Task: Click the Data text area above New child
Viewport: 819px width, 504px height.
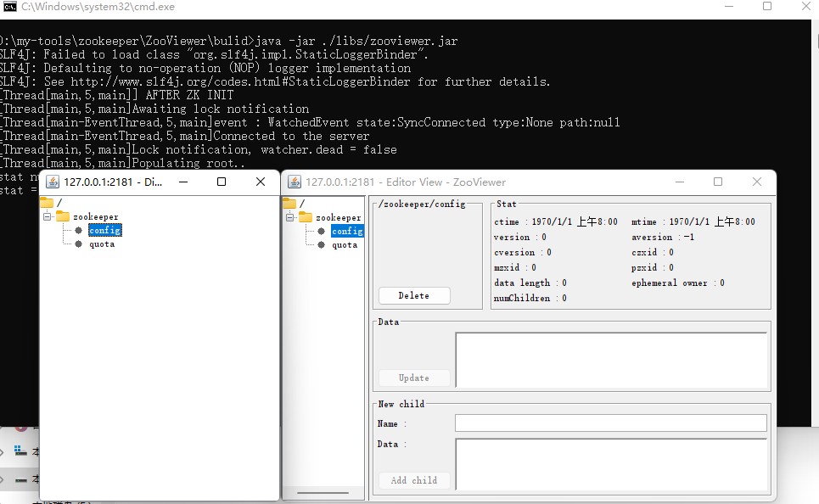Action: pyautogui.click(x=610, y=360)
